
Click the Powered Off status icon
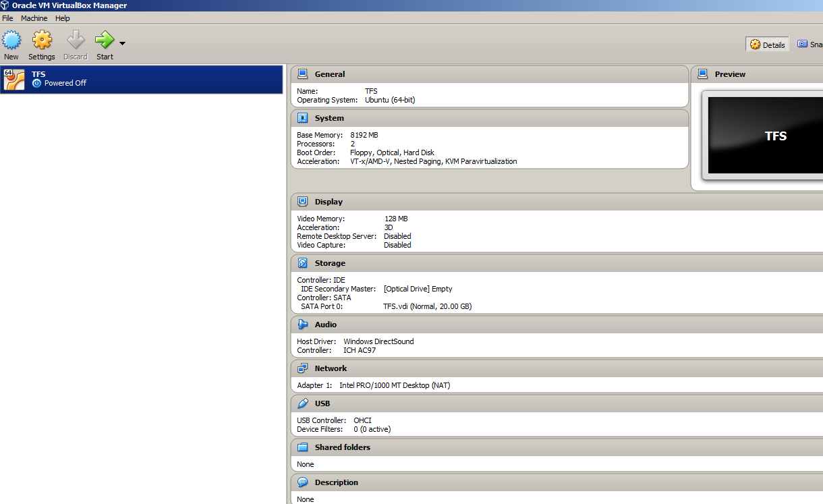coord(37,83)
